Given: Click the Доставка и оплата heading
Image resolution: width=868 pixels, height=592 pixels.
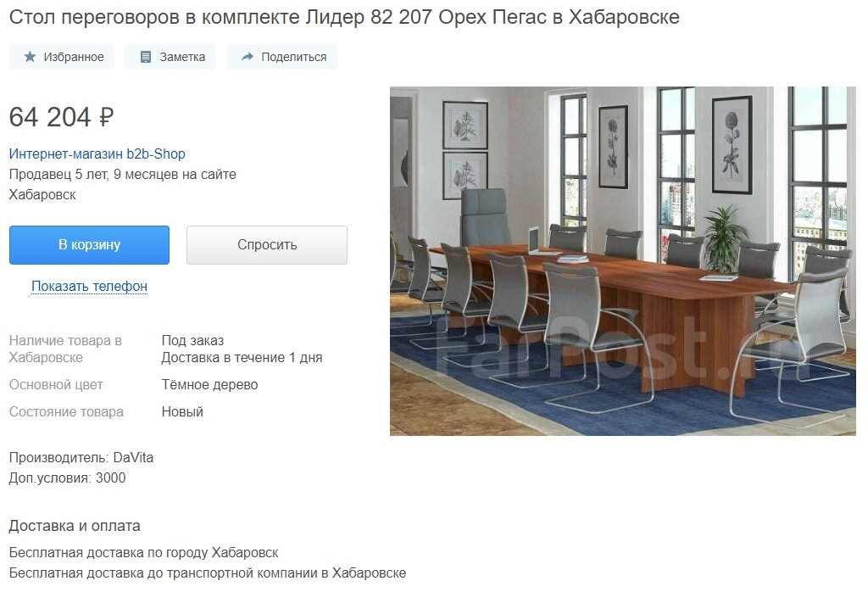Looking at the screenshot, I should [x=75, y=526].
